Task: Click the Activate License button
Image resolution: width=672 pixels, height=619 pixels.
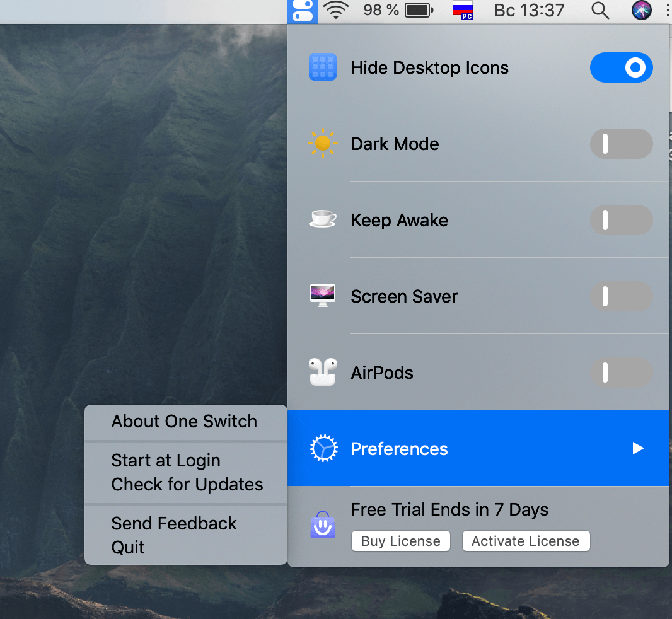Action: click(x=526, y=541)
